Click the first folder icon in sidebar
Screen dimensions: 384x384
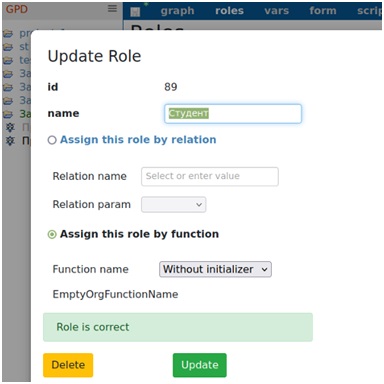pyautogui.click(x=8, y=34)
